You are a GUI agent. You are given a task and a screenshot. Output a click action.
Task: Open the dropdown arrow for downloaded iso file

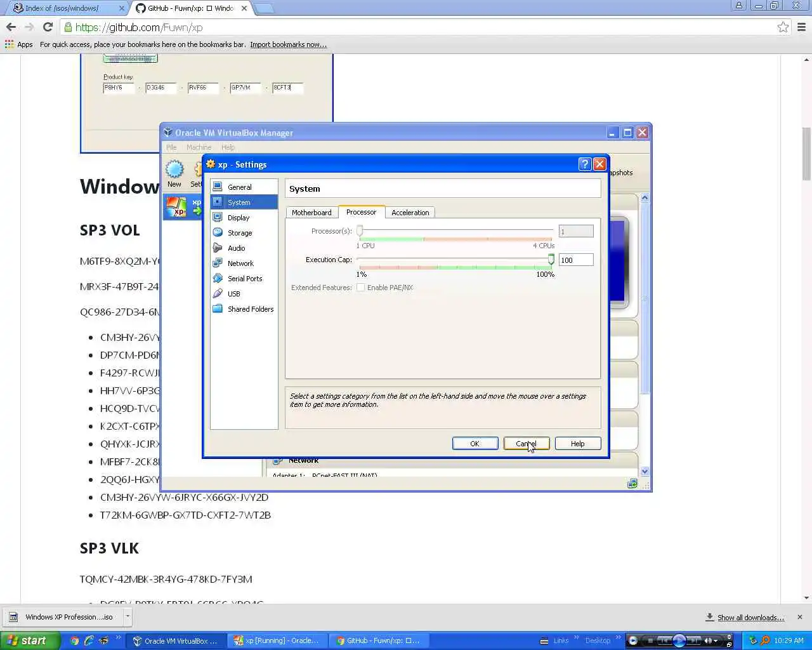point(128,616)
